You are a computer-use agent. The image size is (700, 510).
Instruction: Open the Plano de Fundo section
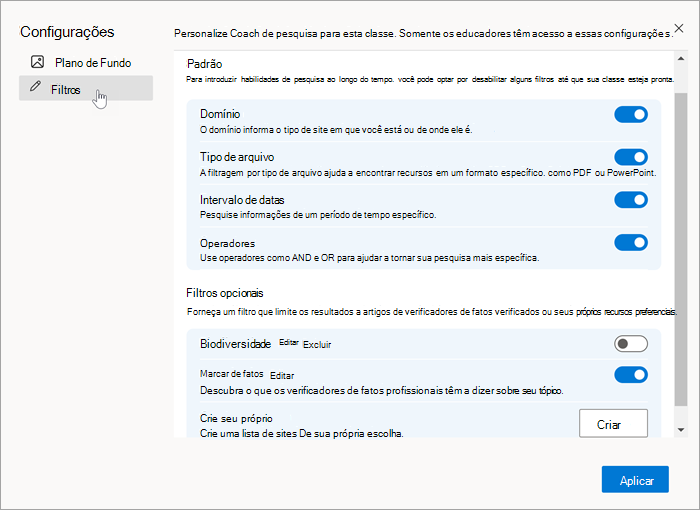point(86,62)
